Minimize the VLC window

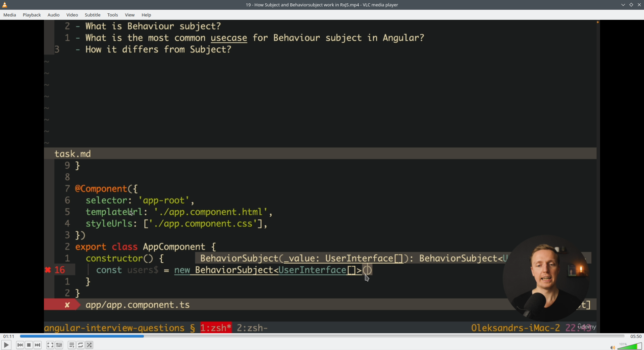(623, 5)
